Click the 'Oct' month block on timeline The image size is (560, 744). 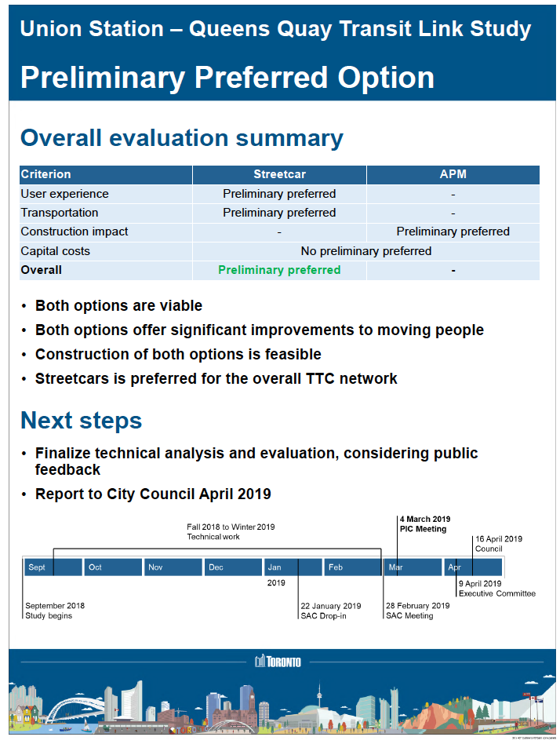(113, 567)
